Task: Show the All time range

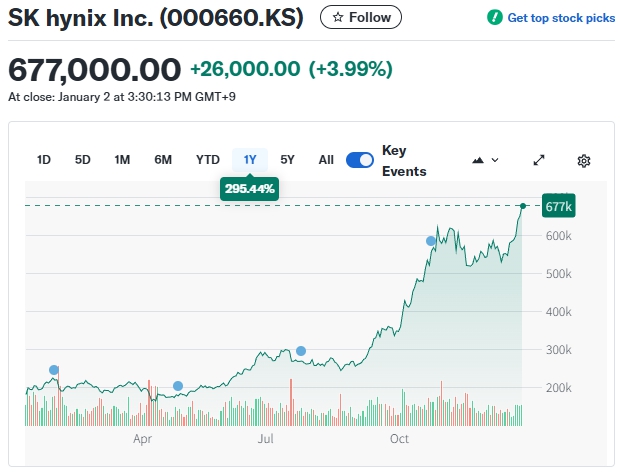Action: (326, 160)
